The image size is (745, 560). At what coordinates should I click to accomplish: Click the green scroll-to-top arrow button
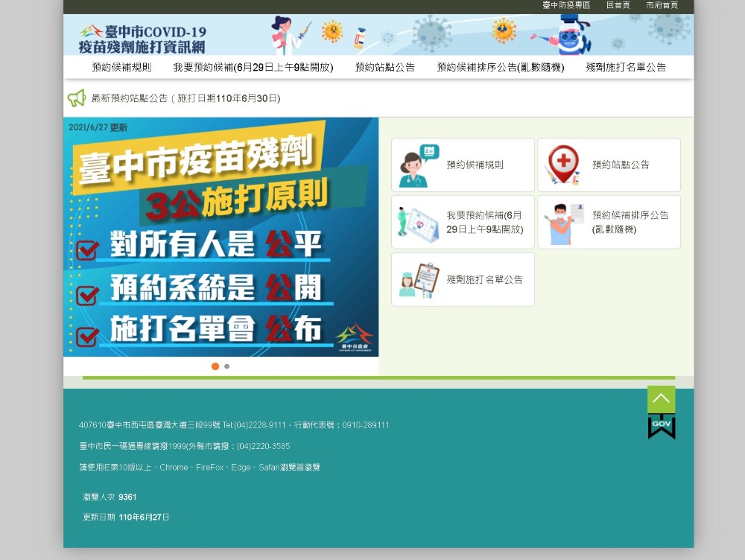pos(661,399)
